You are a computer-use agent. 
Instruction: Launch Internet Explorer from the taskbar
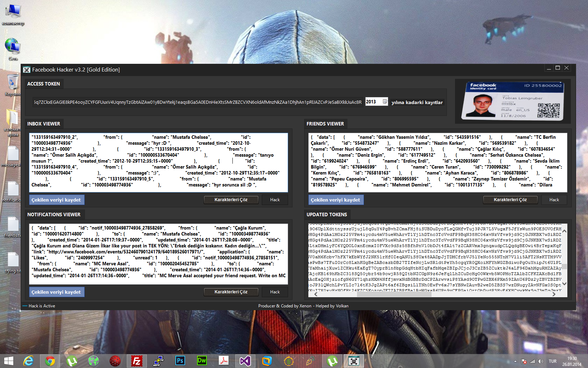(x=28, y=361)
